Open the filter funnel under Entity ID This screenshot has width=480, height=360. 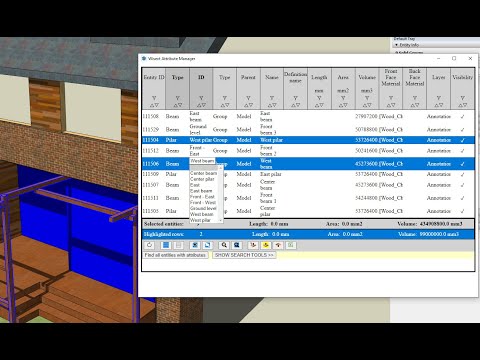coord(154,98)
